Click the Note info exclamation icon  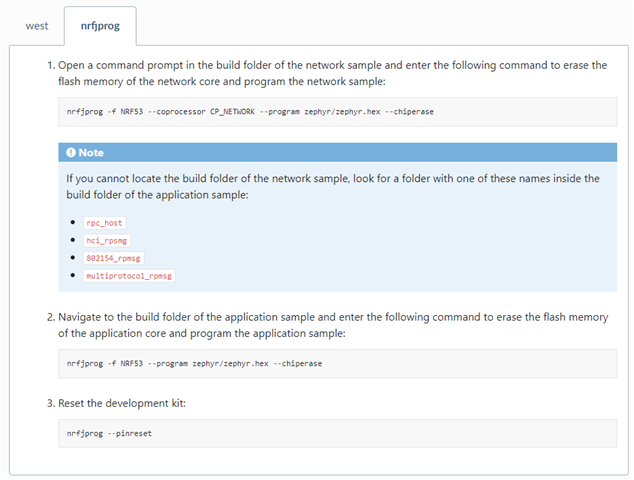[x=71, y=152]
